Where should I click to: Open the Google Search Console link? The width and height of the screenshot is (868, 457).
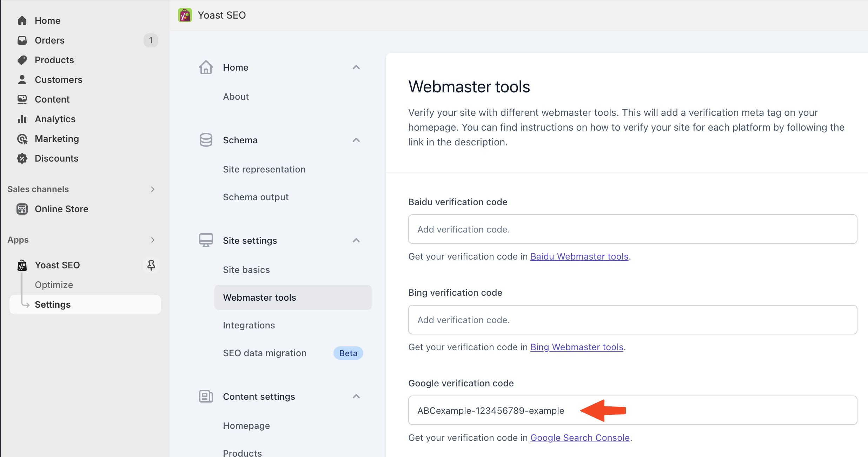click(580, 438)
